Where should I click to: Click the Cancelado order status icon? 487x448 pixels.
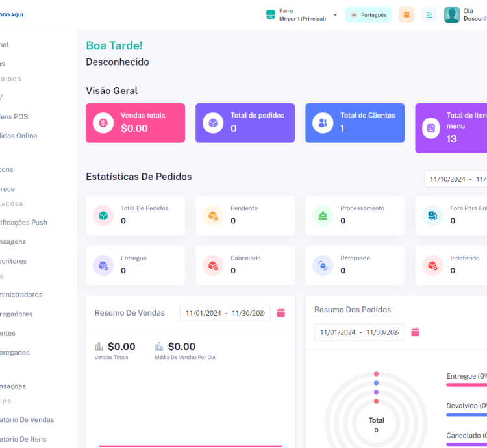click(x=213, y=265)
